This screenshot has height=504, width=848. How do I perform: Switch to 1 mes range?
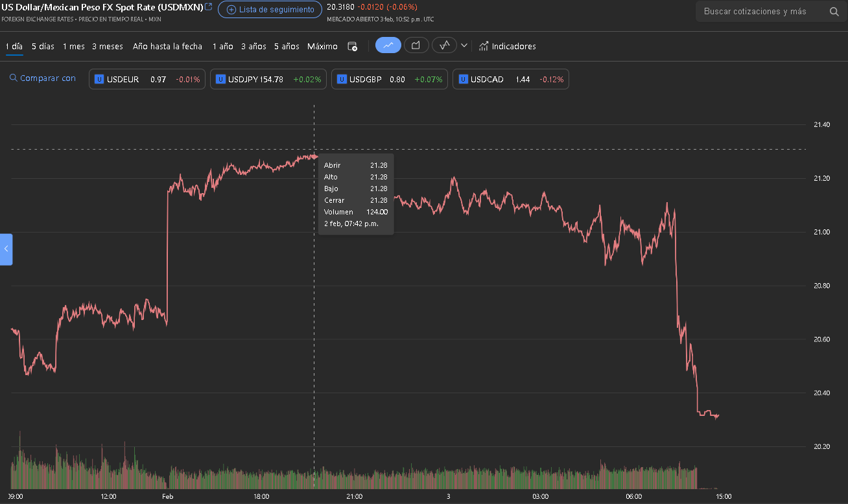point(73,47)
